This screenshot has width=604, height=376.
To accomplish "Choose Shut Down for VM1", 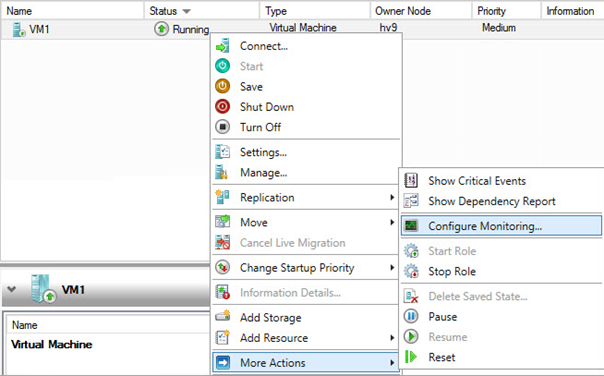I will click(x=267, y=107).
